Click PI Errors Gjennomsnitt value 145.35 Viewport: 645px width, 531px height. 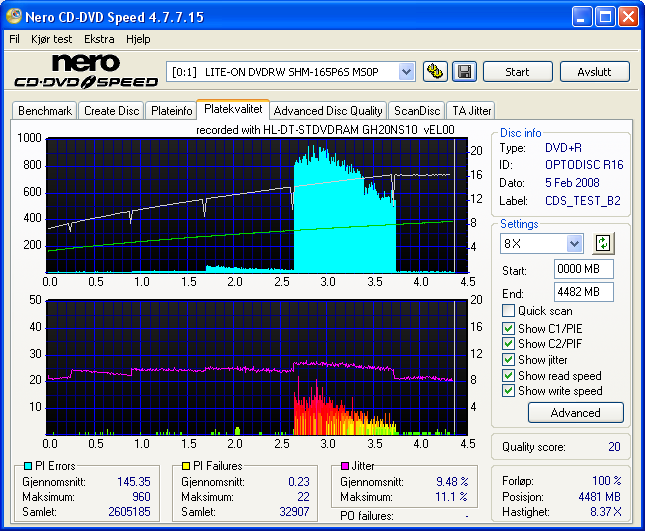(x=134, y=482)
